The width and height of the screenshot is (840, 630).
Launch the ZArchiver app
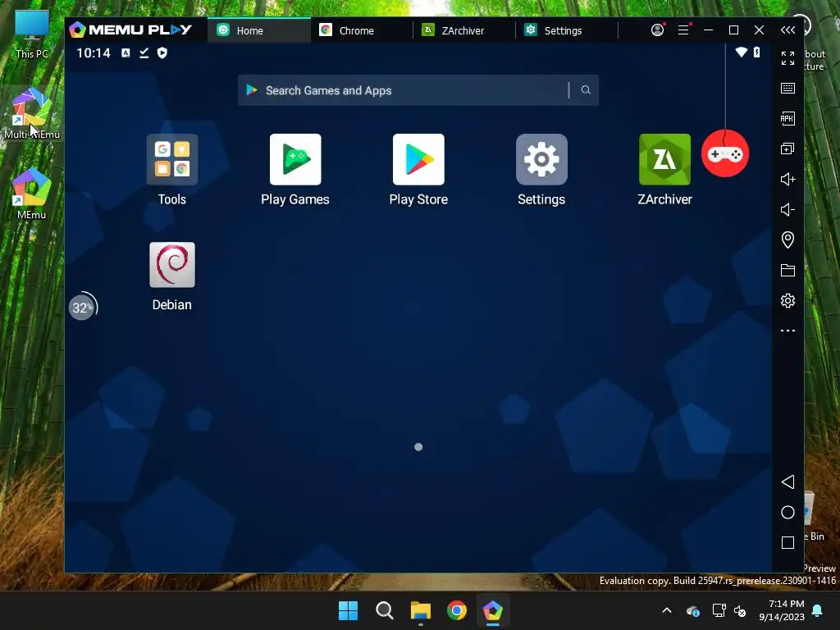point(664,160)
